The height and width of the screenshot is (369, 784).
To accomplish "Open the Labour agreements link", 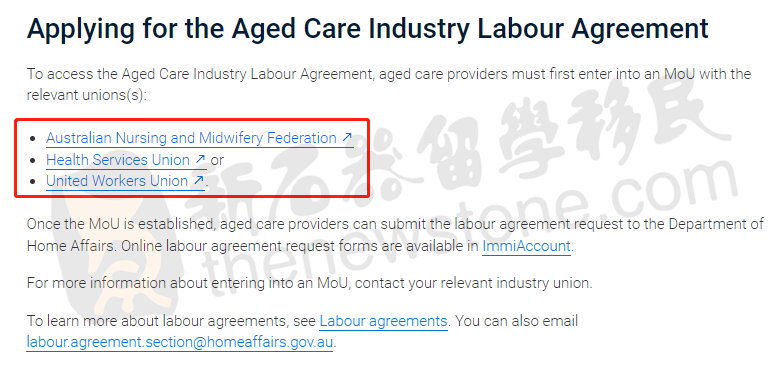I will [x=384, y=320].
